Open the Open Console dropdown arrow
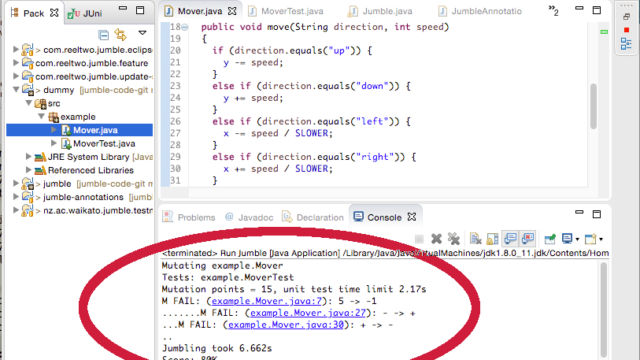 (x=601, y=240)
